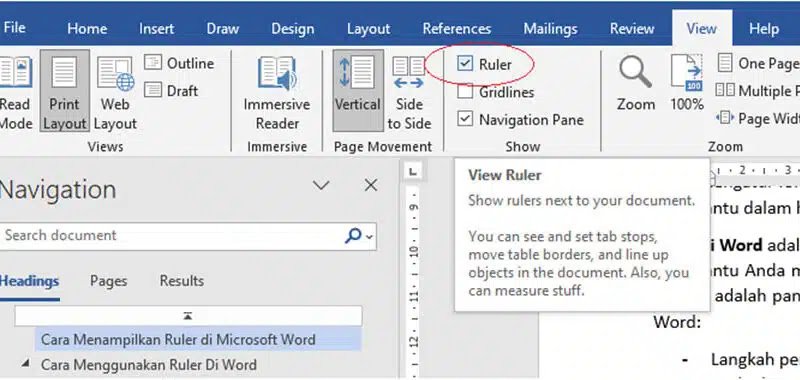The width and height of the screenshot is (800, 380).
Task: Choose Side to Side page movement
Action: 409,92
